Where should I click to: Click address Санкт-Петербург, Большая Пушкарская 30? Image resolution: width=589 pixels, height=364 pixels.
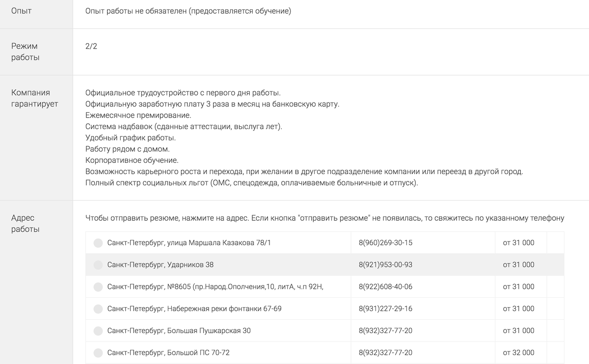(x=179, y=331)
